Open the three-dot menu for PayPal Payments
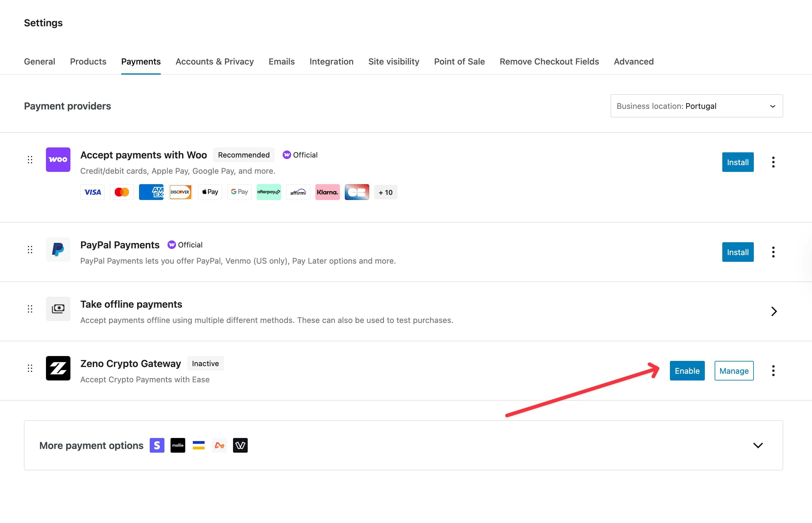Screen dimensions: 812x523 [773, 252]
